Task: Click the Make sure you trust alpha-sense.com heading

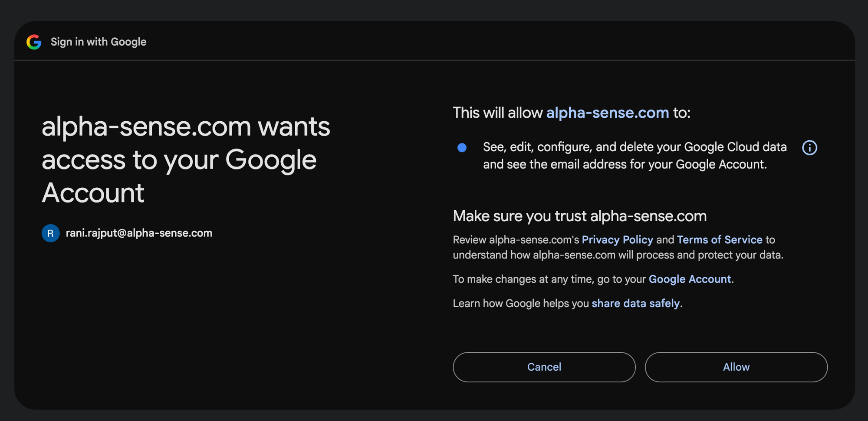Action: click(580, 216)
